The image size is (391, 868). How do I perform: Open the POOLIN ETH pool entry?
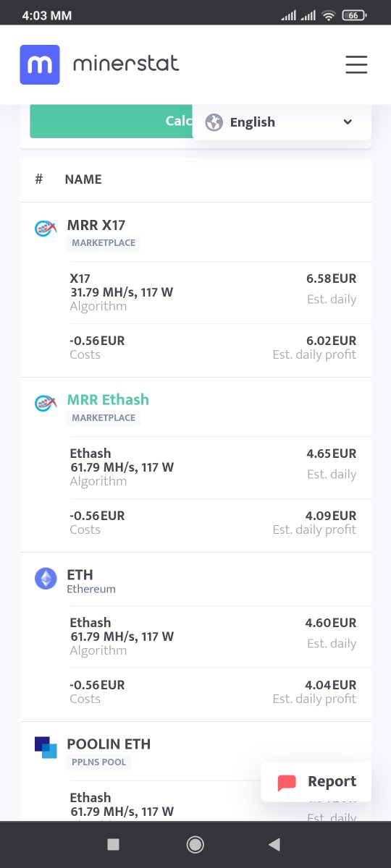click(109, 744)
